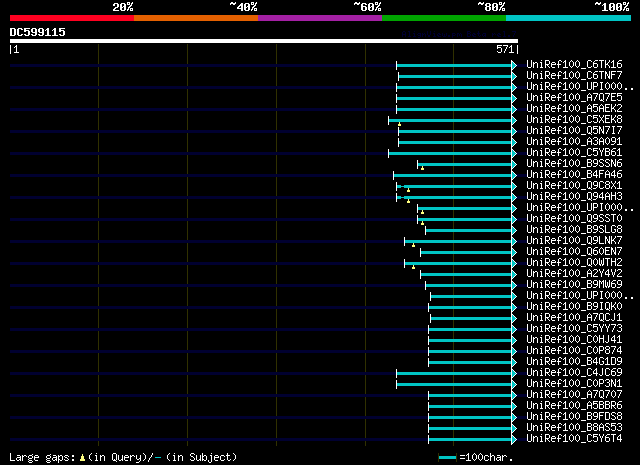Select the UniRef100_C0P874 label
This screenshot has height=465, width=640.
[x=574, y=351]
